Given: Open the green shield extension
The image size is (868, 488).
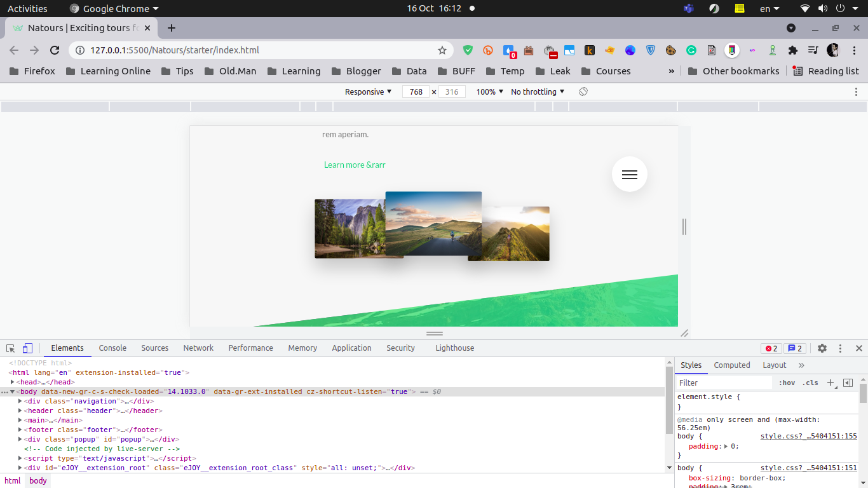Looking at the screenshot, I should click(468, 50).
